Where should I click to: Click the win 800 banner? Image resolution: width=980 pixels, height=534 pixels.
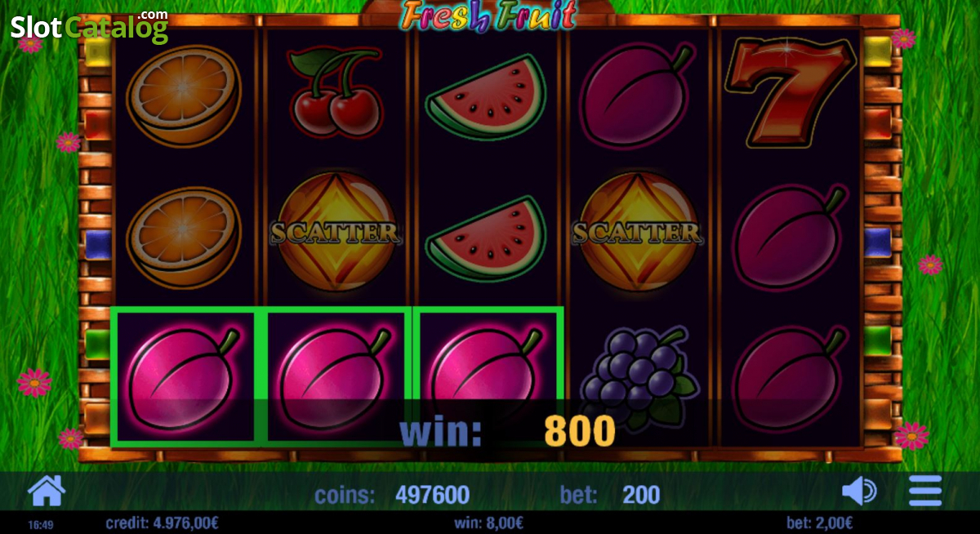tap(507, 432)
